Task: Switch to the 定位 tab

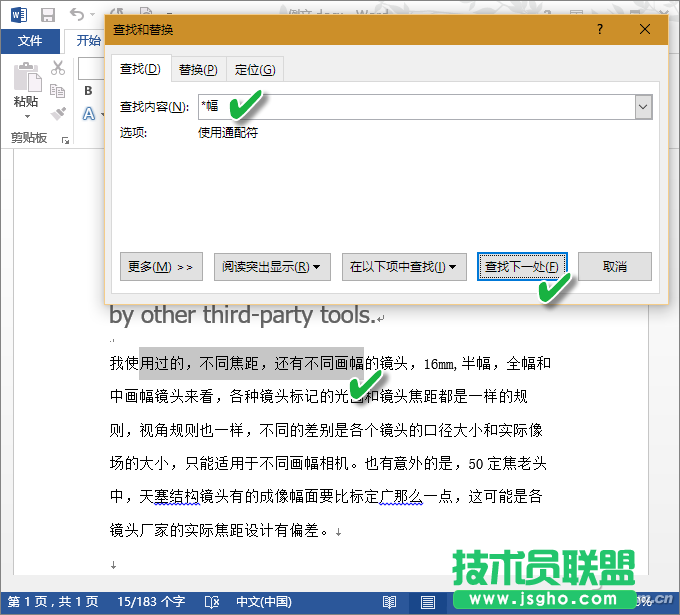Action: coord(255,69)
